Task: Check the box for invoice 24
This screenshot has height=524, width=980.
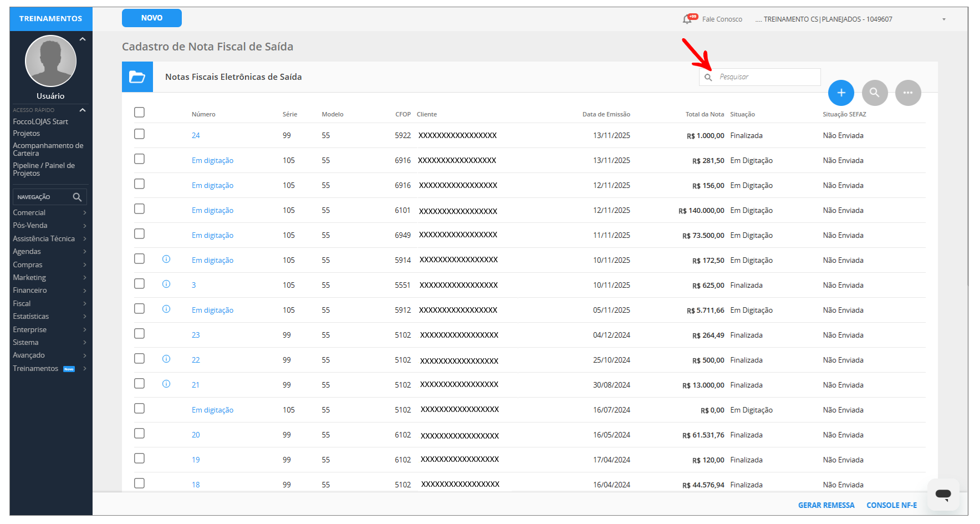Action: 140,135
